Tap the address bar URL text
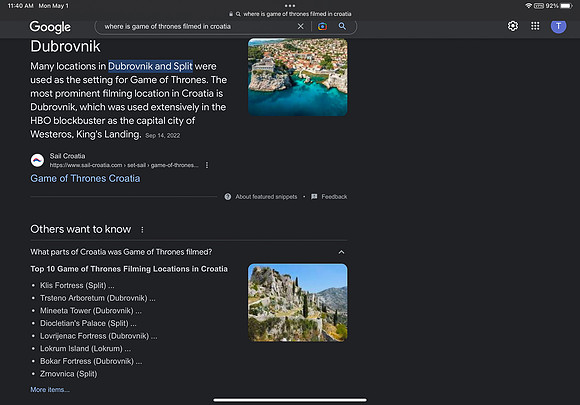This screenshot has width=580, height=405. pos(297,14)
